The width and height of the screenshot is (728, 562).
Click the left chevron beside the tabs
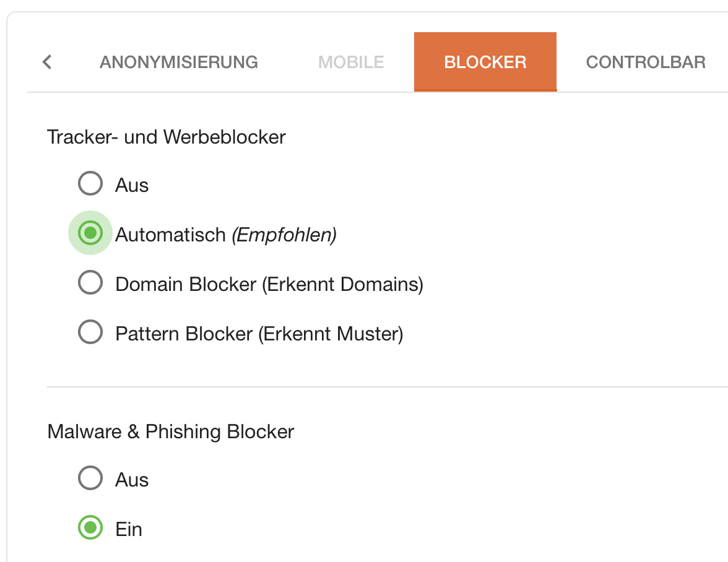pyautogui.click(x=47, y=62)
